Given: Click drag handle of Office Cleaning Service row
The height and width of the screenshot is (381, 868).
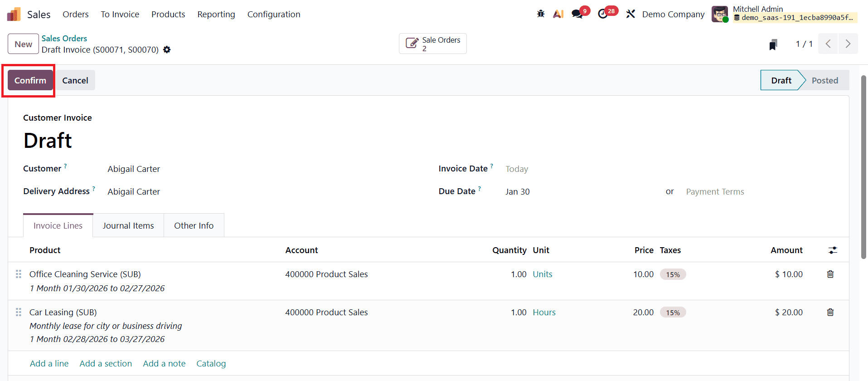Looking at the screenshot, I should click(x=19, y=274).
